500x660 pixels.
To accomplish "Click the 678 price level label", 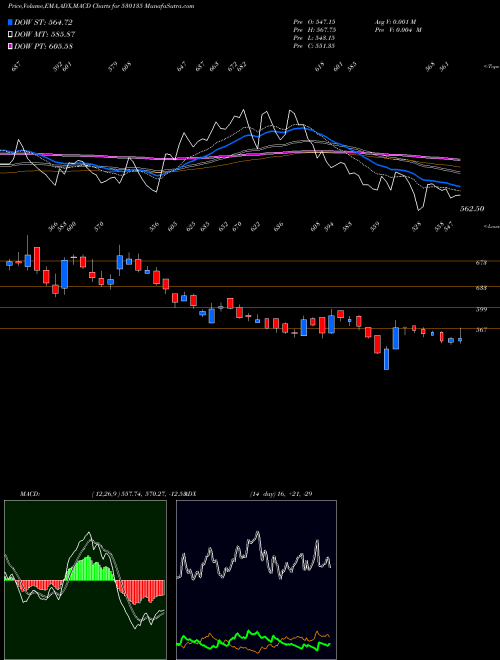I will (481, 263).
